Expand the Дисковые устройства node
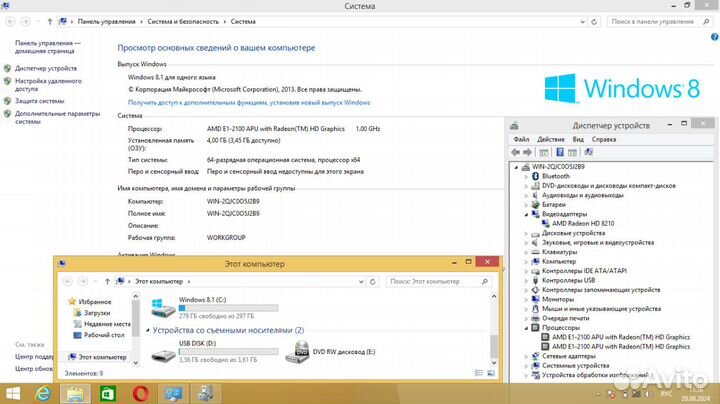 coord(526,233)
